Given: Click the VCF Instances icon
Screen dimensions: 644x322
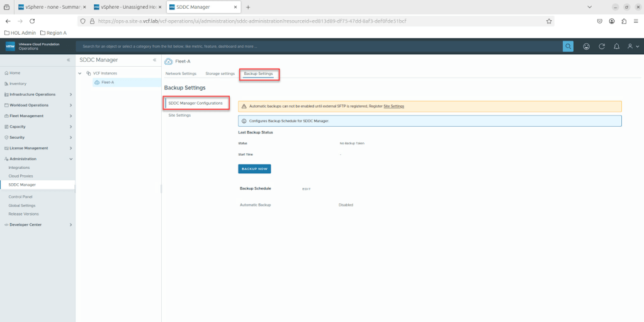Looking at the screenshot, I should [x=88, y=73].
